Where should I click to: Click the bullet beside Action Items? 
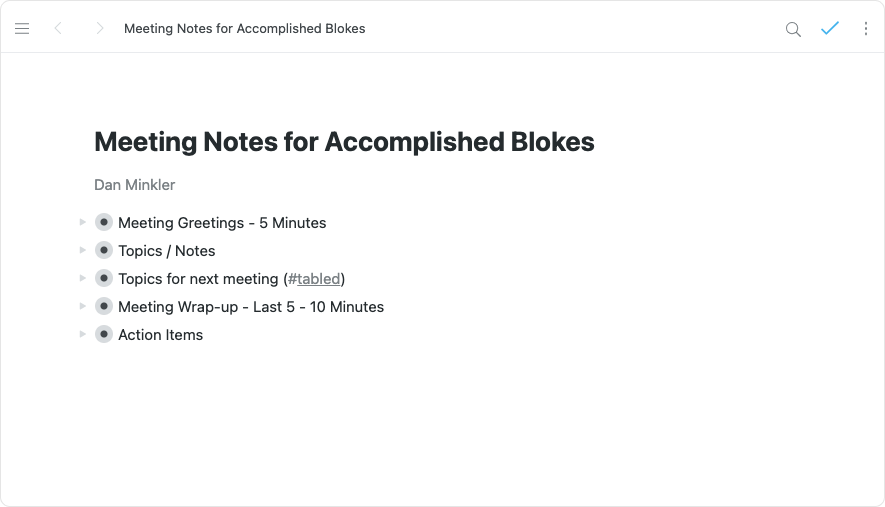[104, 334]
